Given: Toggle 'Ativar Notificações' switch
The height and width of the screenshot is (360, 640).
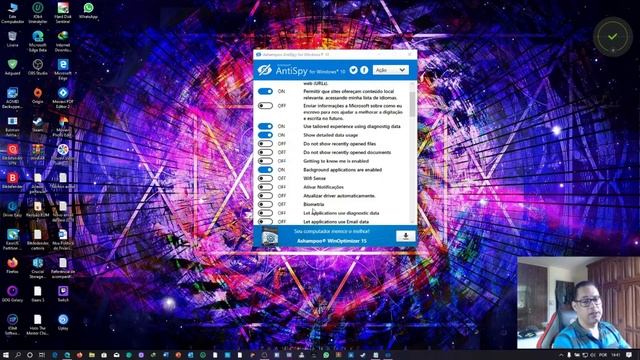Looking at the screenshot, I should click(x=265, y=187).
